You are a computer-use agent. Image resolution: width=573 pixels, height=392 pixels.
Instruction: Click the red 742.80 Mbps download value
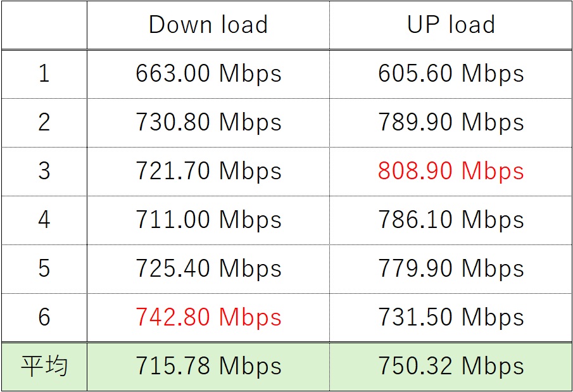208,317
